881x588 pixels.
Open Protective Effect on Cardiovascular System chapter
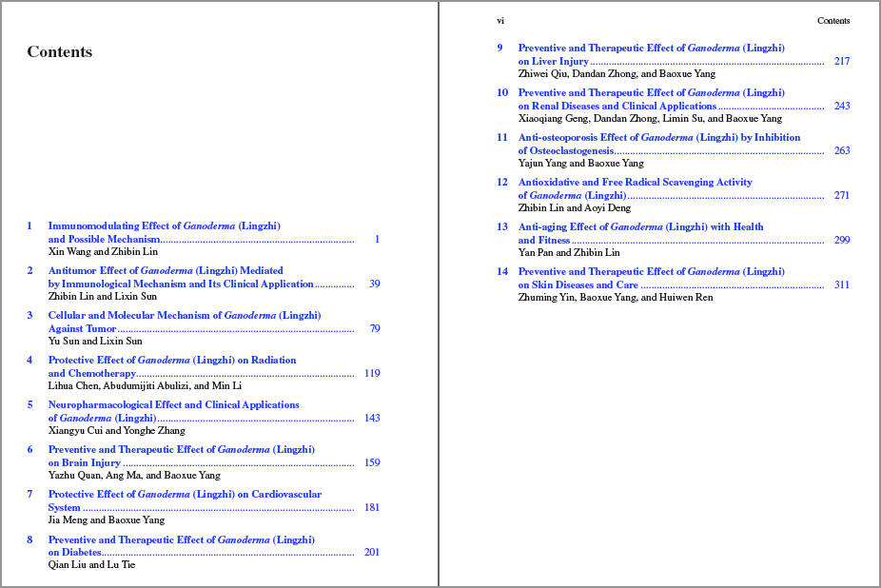[x=185, y=495]
